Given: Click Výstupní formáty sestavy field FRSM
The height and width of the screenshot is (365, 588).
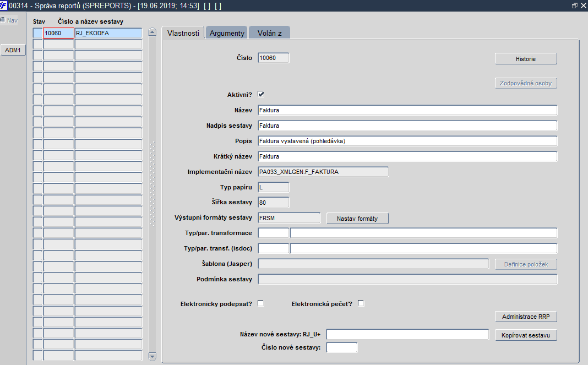Looking at the screenshot, I should click(x=289, y=218).
